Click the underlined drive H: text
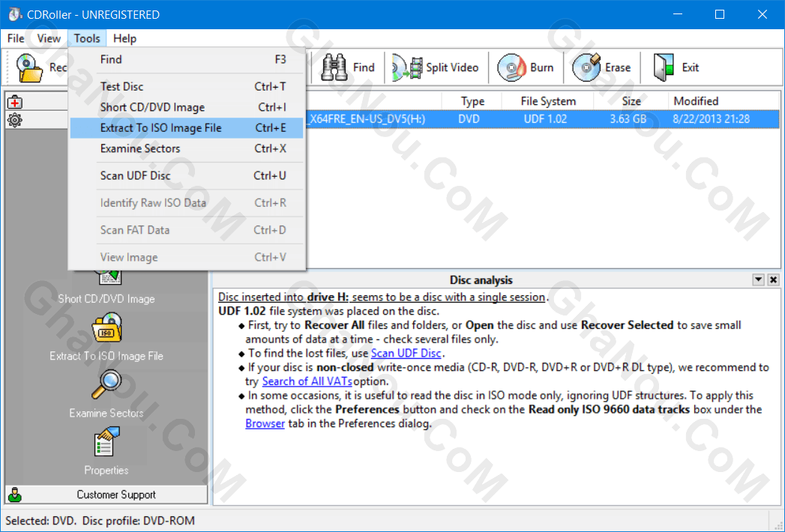Screen dimensions: 785x532 pos(328,297)
